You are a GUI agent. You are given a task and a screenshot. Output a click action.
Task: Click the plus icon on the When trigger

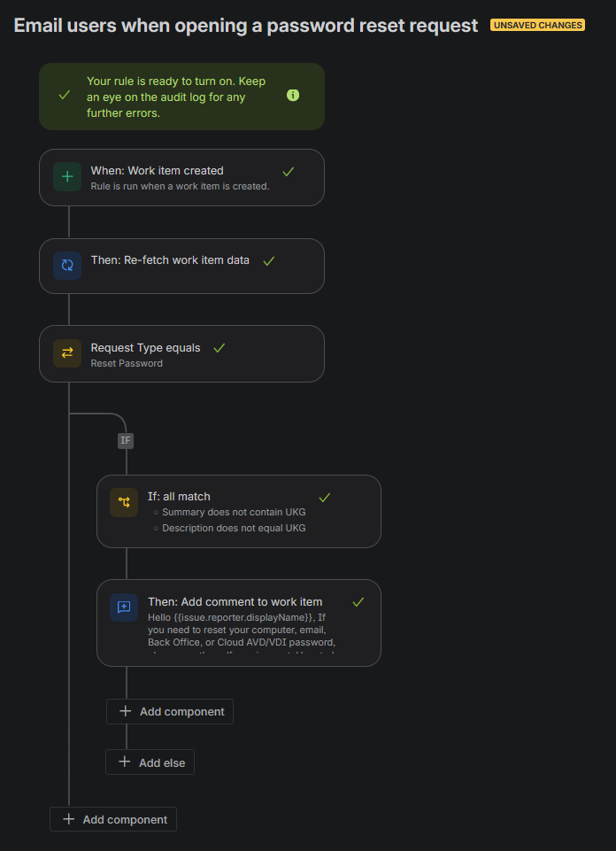tap(66, 176)
